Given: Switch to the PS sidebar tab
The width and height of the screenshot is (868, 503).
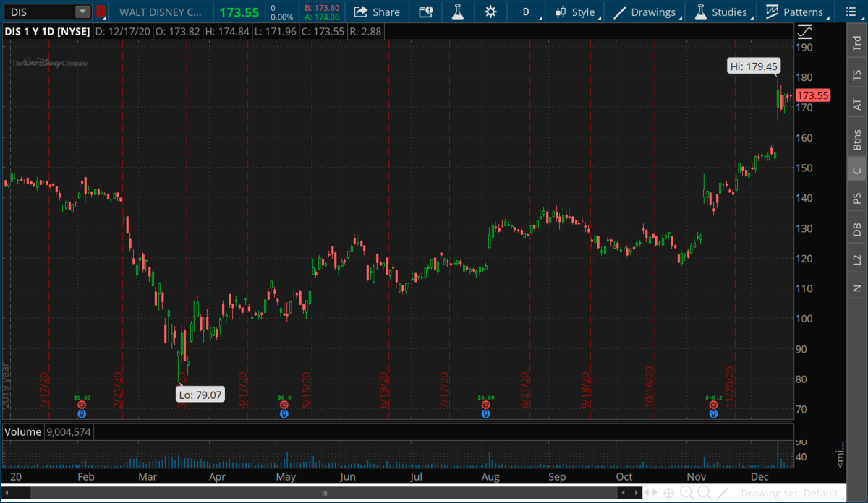Looking at the screenshot, I should pos(857,197).
